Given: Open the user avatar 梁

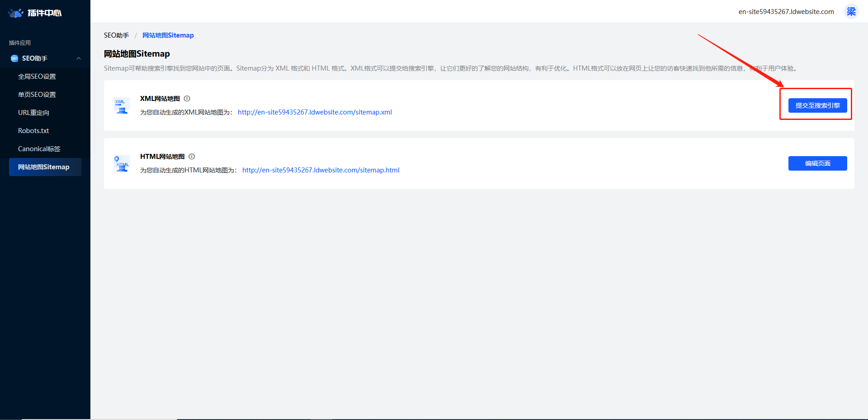Looking at the screenshot, I should pos(851,11).
